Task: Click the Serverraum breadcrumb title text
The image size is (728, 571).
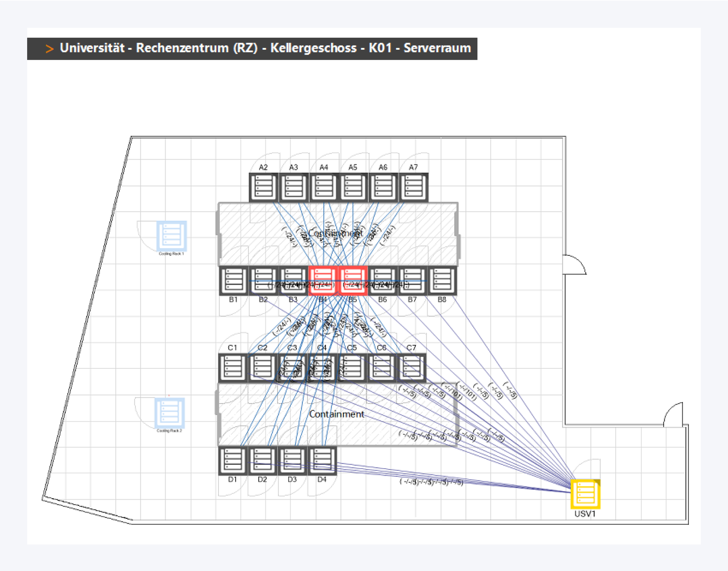Action: (x=437, y=48)
